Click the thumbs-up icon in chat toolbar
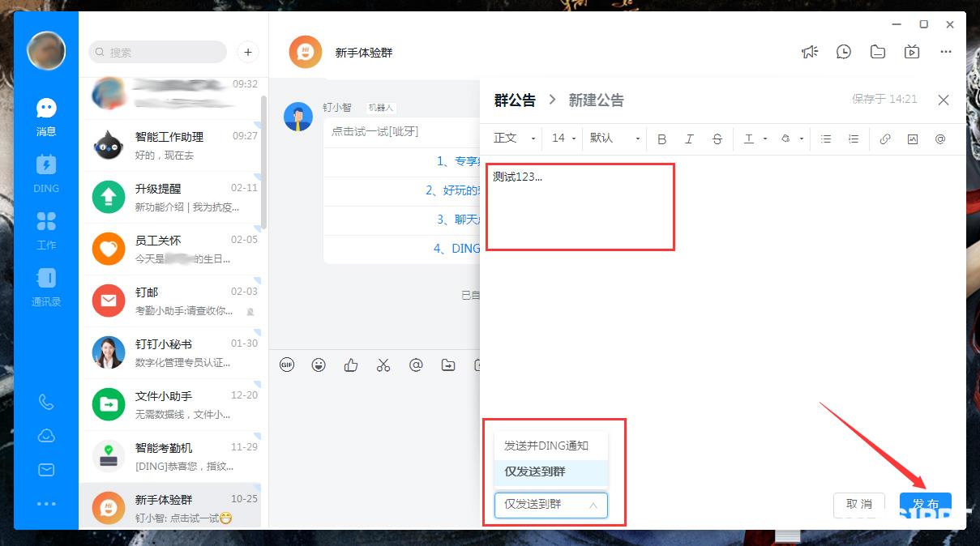Viewport: 980px width, 546px height. pyautogui.click(x=351, y=365)
